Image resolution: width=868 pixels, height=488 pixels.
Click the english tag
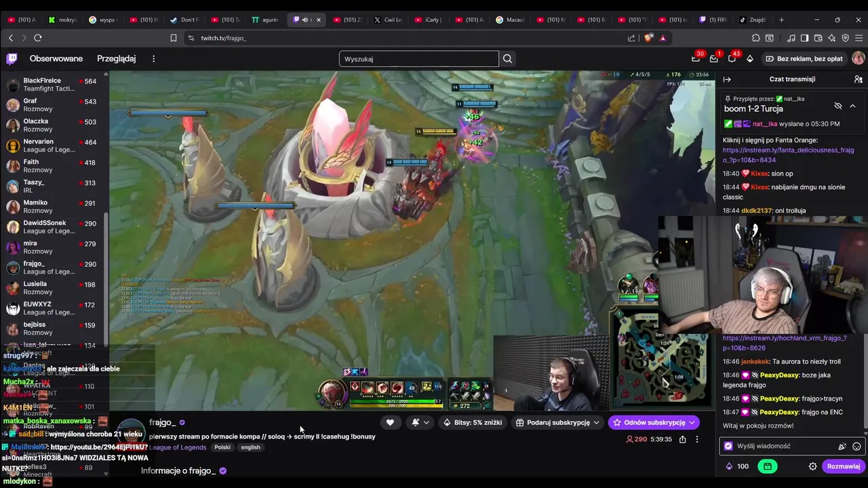(250, 447)
